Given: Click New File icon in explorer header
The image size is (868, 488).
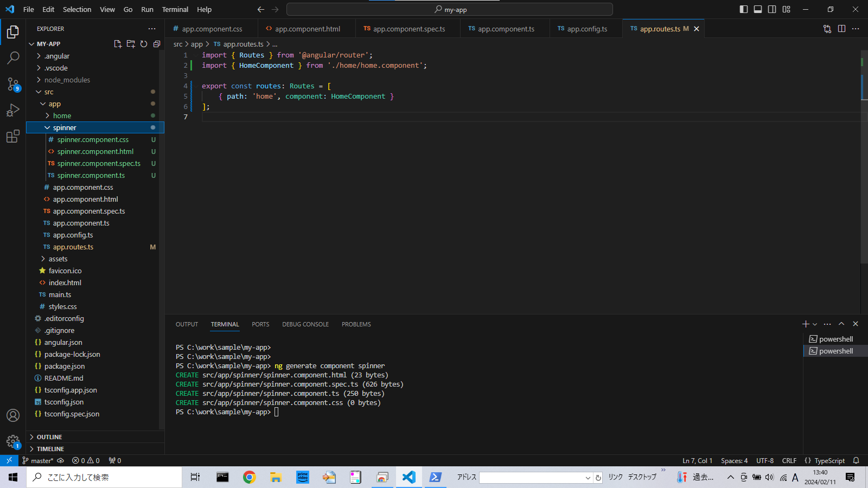Looking at the screenshot, I should [x=118, y=44].
